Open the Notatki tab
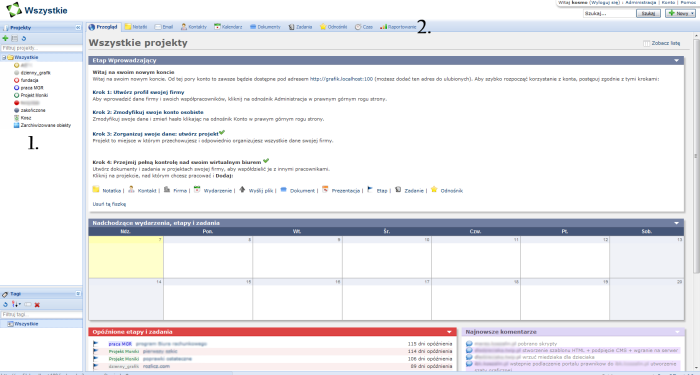This screenshot has height=375, width=700. [136, 27]
